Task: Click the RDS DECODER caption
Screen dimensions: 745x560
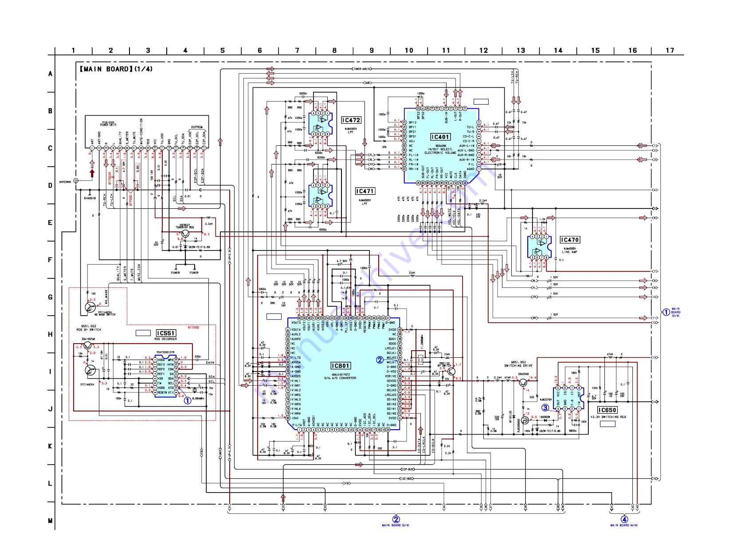Action: (x=165, y=339)
